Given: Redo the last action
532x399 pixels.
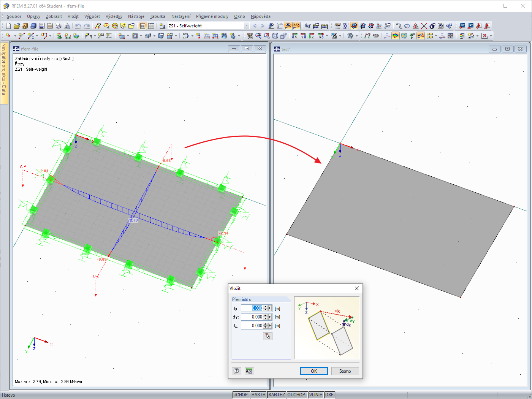Looking at the screenshot, I should pyautogui.click(x=87, y=26).
